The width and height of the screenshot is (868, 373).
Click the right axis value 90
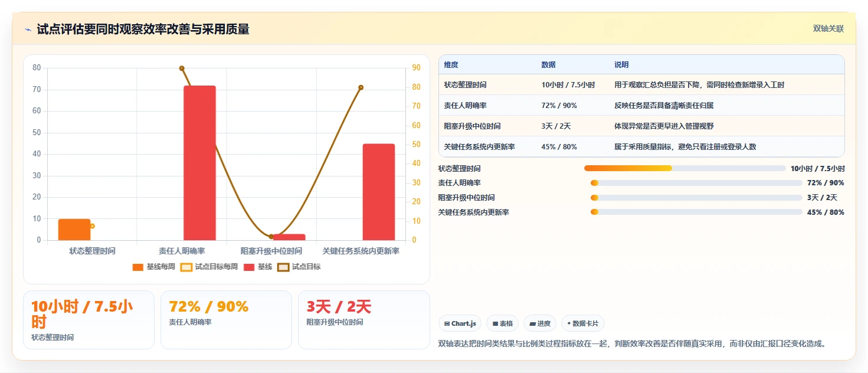click(x=416, y=68)
